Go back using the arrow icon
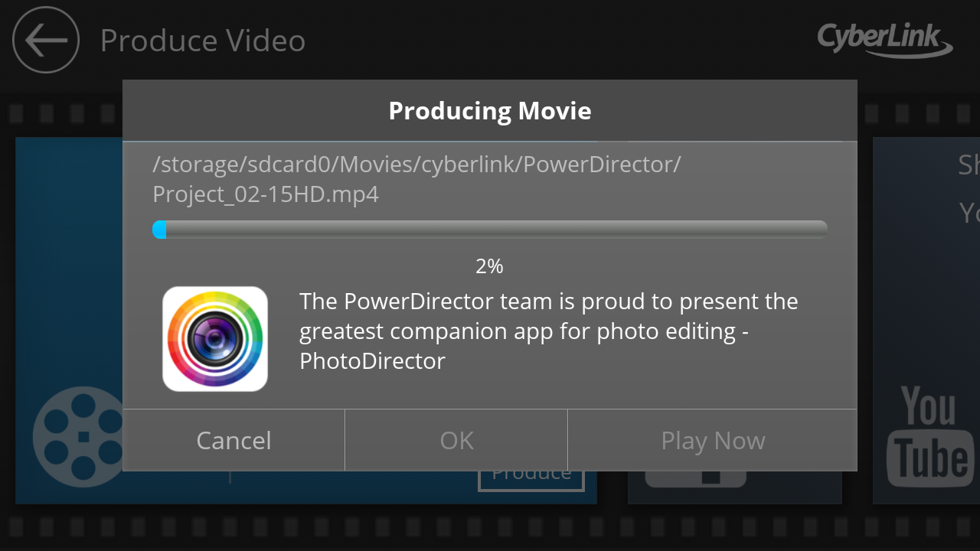Viewport: 980px width, 551px height. [x=46, y=40]
